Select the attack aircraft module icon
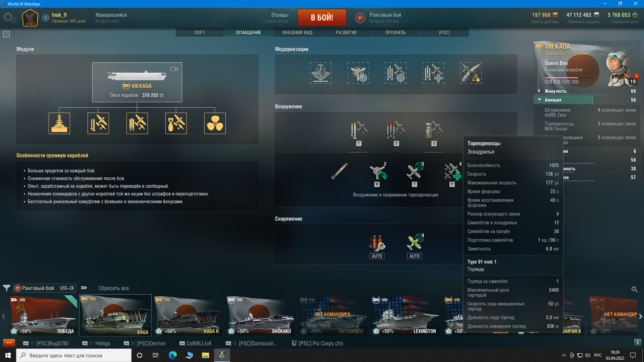Screen dimensions: 644x362 98,123
